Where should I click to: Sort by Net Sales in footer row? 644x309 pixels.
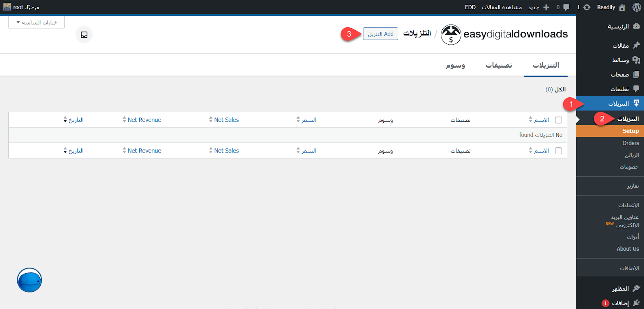pyautogui.click(x=224, y=151)
